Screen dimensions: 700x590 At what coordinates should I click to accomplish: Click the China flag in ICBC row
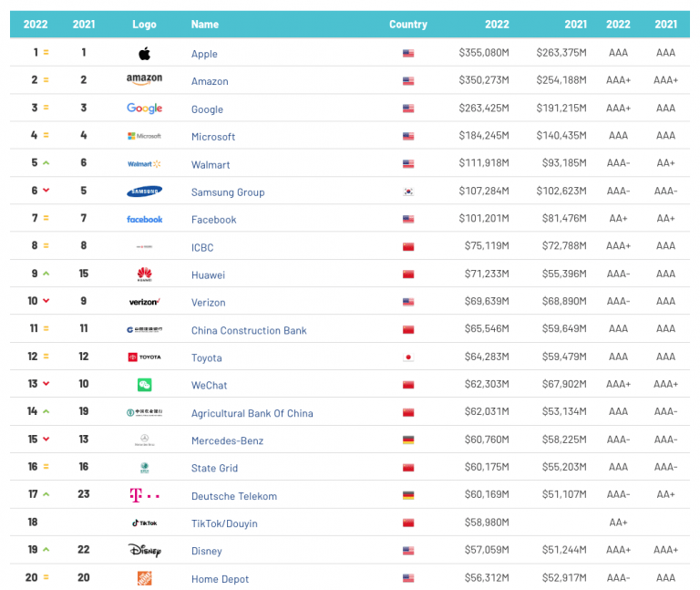click(x=408, y=246)
